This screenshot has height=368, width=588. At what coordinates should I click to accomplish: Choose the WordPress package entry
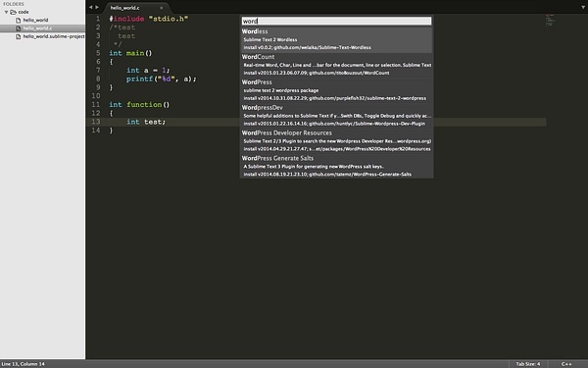(336, 90)
